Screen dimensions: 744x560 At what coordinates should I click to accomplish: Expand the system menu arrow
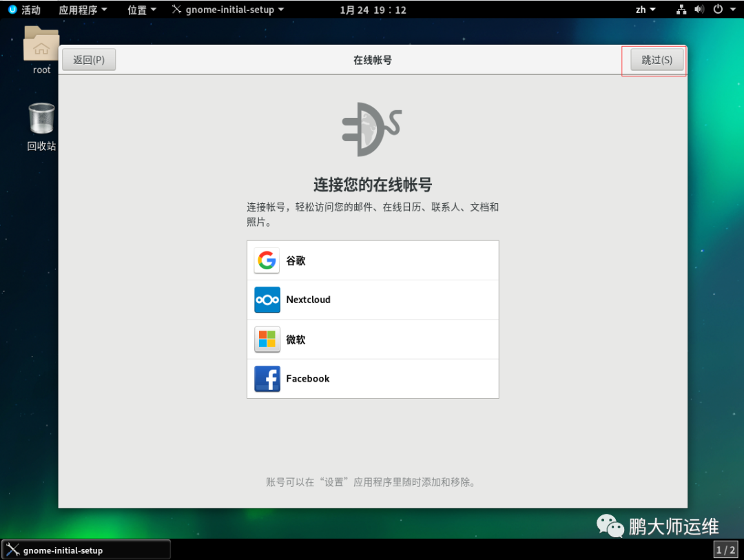tap(732, 10)
